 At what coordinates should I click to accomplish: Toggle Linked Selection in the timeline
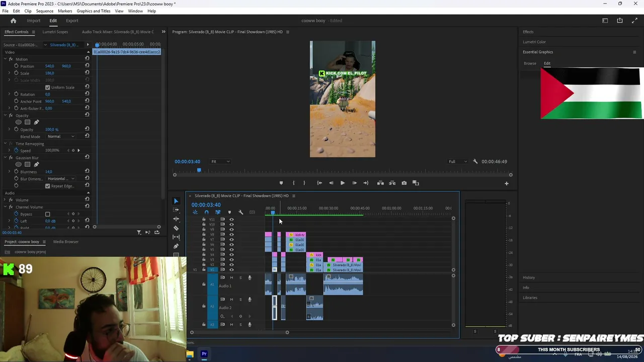(218, 212)
